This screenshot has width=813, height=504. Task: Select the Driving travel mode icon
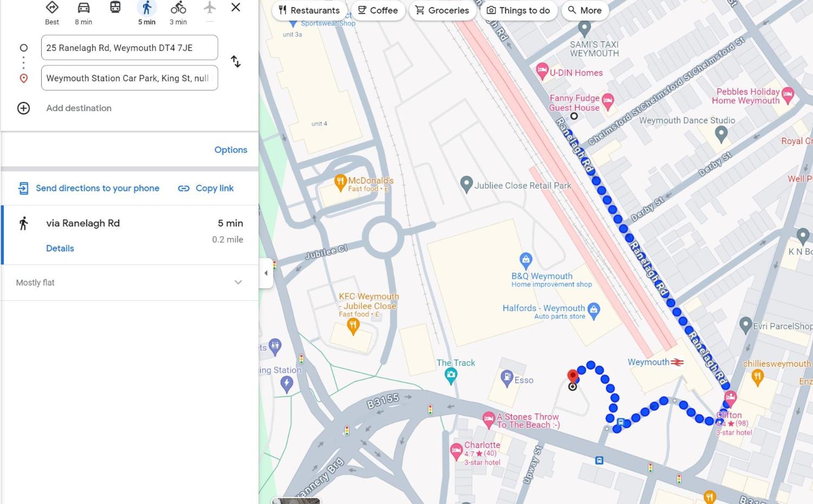[83, 8]
